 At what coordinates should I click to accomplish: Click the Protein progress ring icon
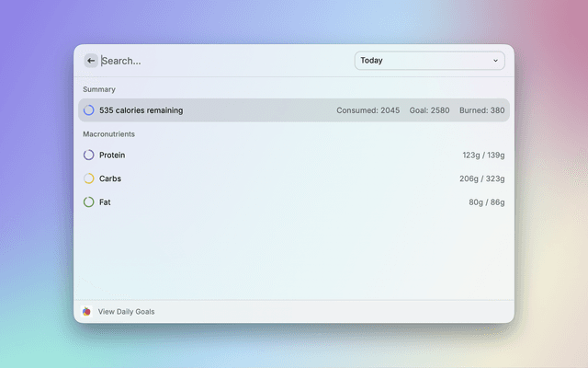click(88, 155)
